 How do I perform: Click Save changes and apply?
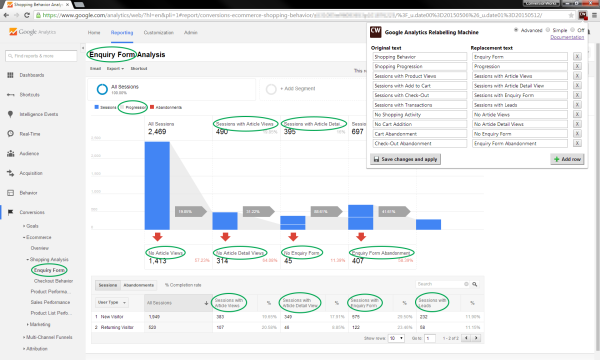[405, 159]
